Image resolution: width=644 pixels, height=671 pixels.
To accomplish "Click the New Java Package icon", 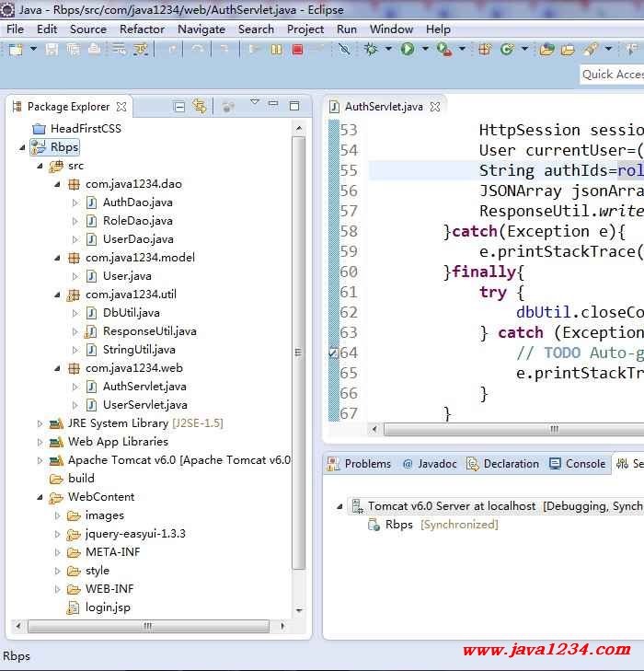I will tap(485, 50).
